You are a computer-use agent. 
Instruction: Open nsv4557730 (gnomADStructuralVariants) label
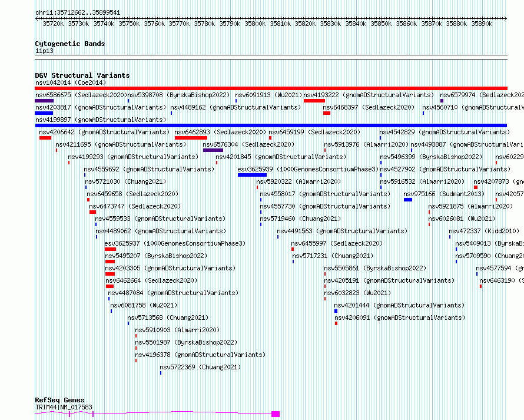[325, 206]
